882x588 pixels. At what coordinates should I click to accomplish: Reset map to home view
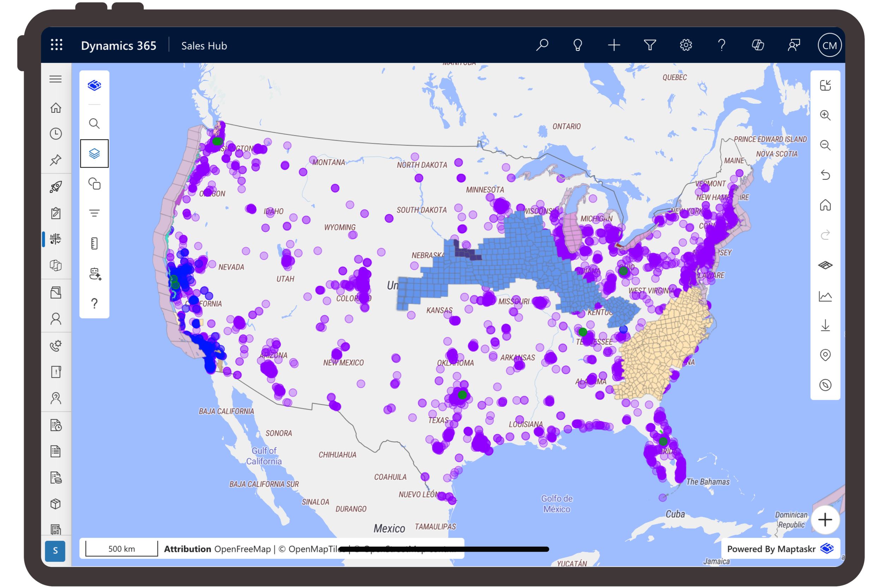pyautogui.click(x=825, y=205)
